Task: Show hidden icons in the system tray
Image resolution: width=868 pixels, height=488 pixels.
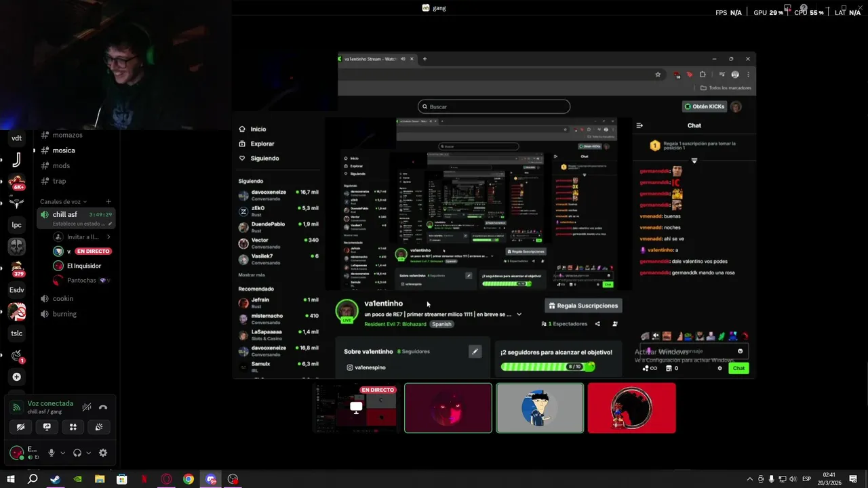Action: pyautogui.click(x=749, y=479)
